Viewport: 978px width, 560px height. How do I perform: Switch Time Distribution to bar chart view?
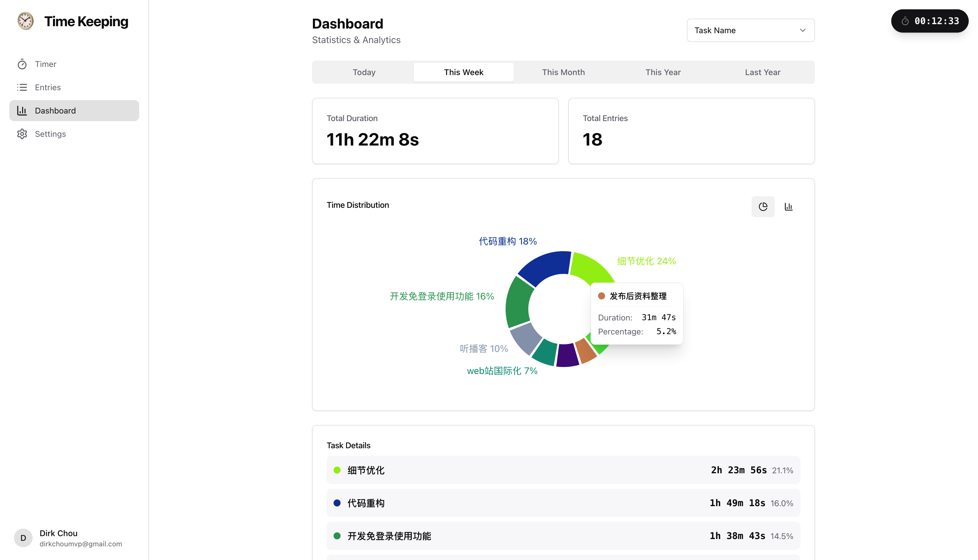click(x=789, y=207)
